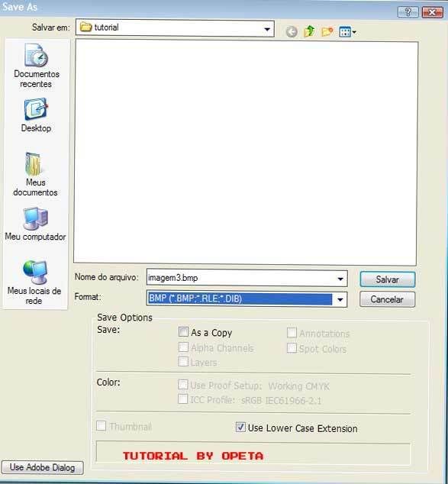Switch to Use Adobe Dialog
This screenshot has height=484, width=448.
(42, 468)
